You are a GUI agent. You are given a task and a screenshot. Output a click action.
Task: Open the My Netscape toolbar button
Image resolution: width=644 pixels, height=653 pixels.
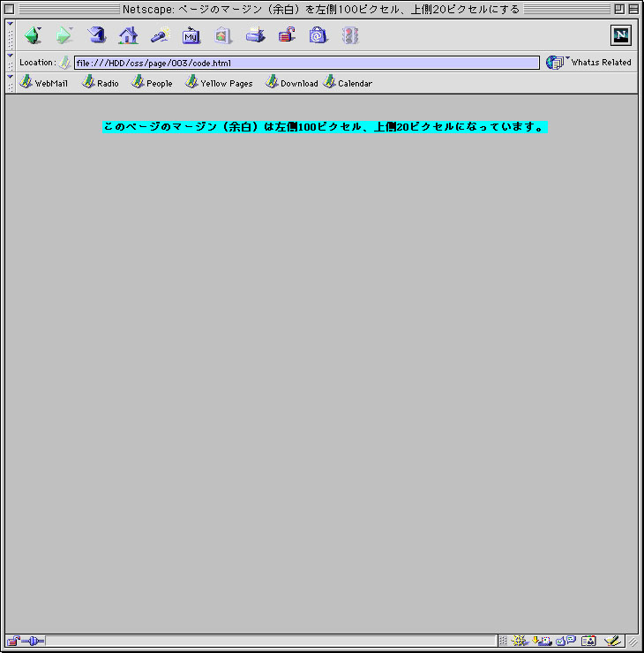point(191,35)
